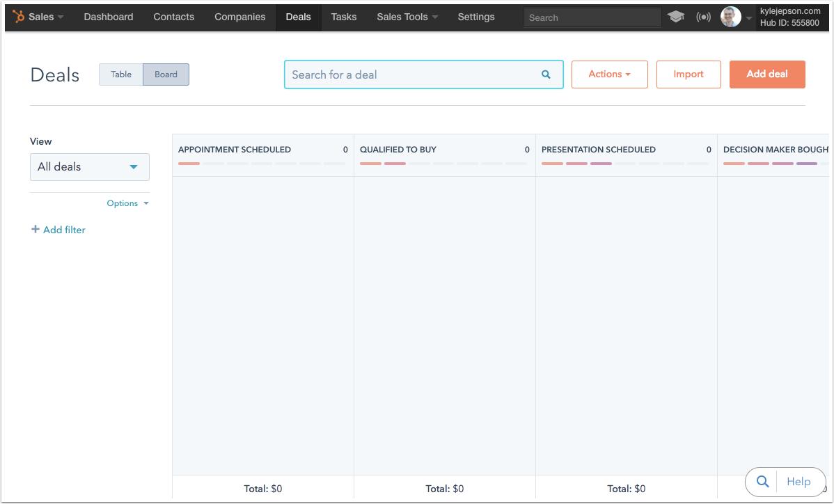Image resolution: width=834 pixels, height=504 pixels.
Task: Select the Tasks navigation item
Action: (x=343, y=17)
